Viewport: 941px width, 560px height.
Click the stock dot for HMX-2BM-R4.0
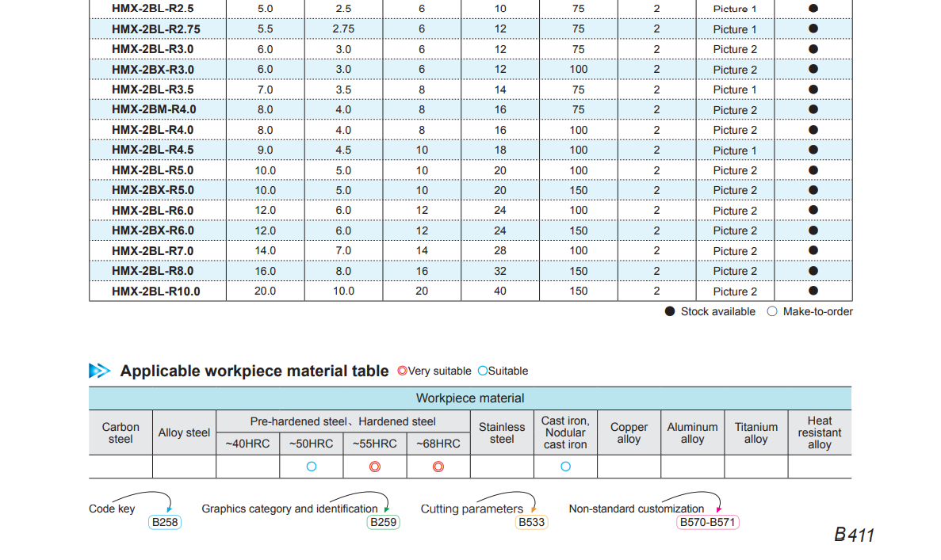(813, 109)
